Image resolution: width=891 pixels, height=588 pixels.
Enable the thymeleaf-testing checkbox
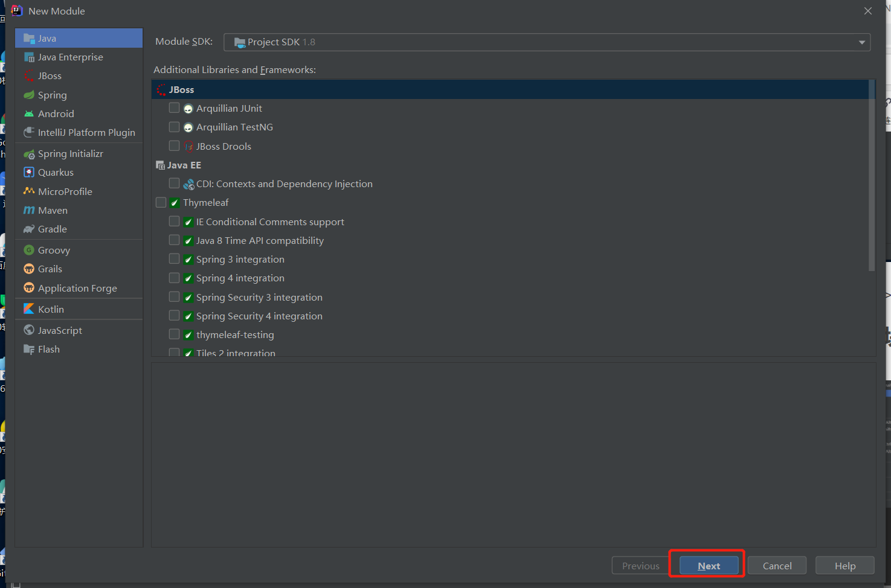tap(174, 334)
